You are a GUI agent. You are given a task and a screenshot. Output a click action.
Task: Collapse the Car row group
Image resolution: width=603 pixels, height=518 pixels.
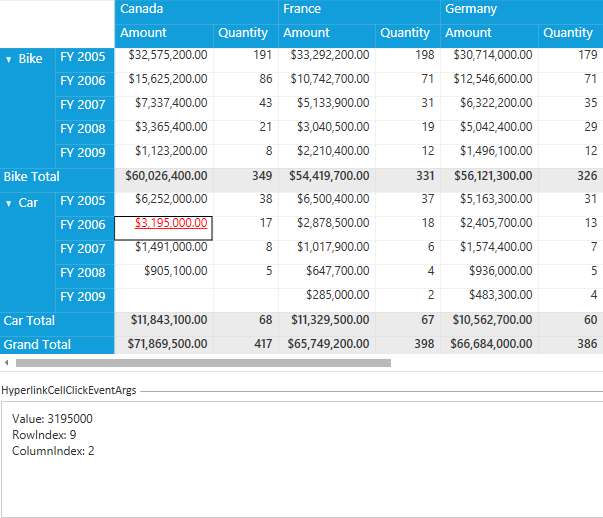click(x=8, y=203)
